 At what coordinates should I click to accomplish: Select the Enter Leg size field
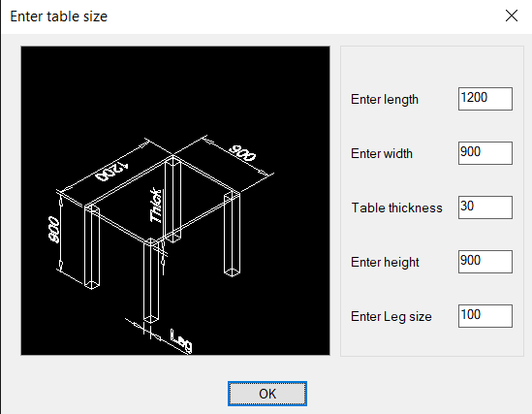click(x=485, y=316)
